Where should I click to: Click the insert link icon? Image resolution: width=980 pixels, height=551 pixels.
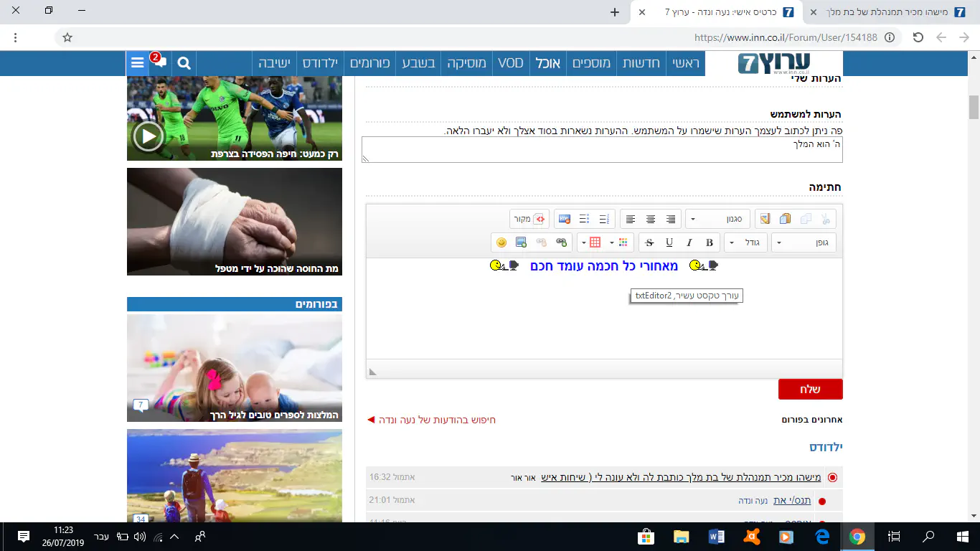(x=561, y=242)
